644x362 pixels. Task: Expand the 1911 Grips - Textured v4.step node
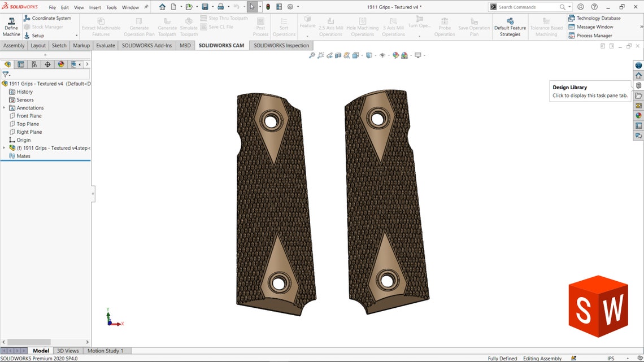point(3,147)
